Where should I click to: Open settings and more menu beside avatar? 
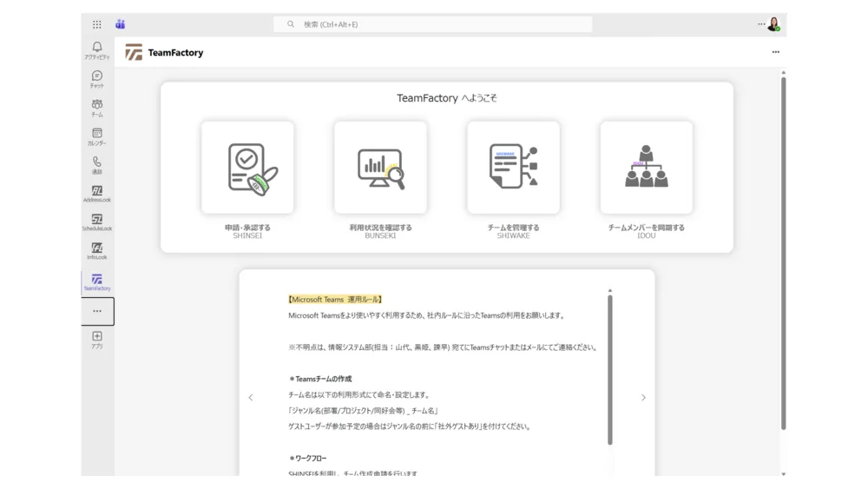click(761, 23)
